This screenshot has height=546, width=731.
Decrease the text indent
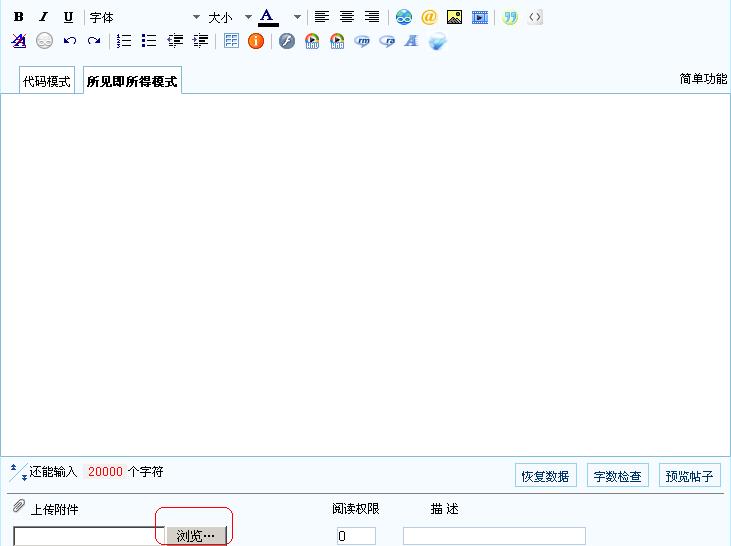point(175,41)
